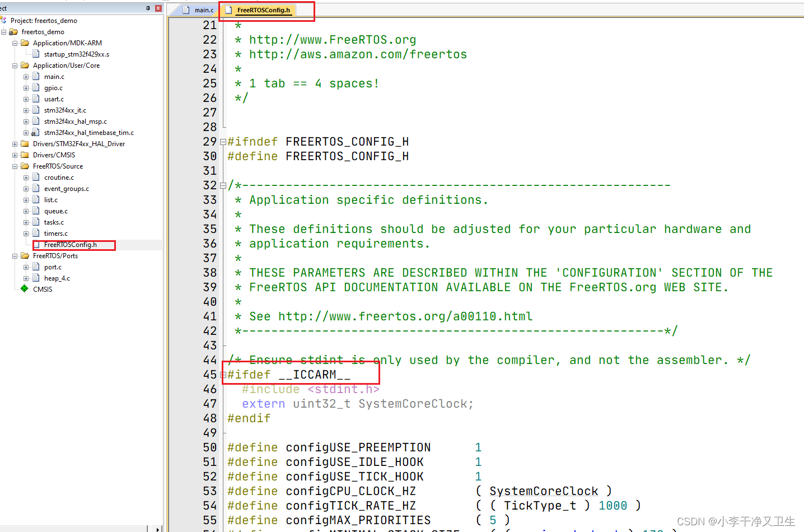The image size is (804, 532).
Task: Select stm32f4xx_it.c in the project tree
Action: (x=65, y=110)
